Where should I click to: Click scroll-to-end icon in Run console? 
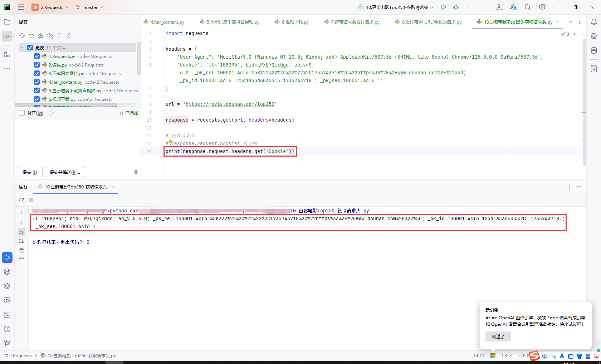pyautogui.click(x=21, y=241)
